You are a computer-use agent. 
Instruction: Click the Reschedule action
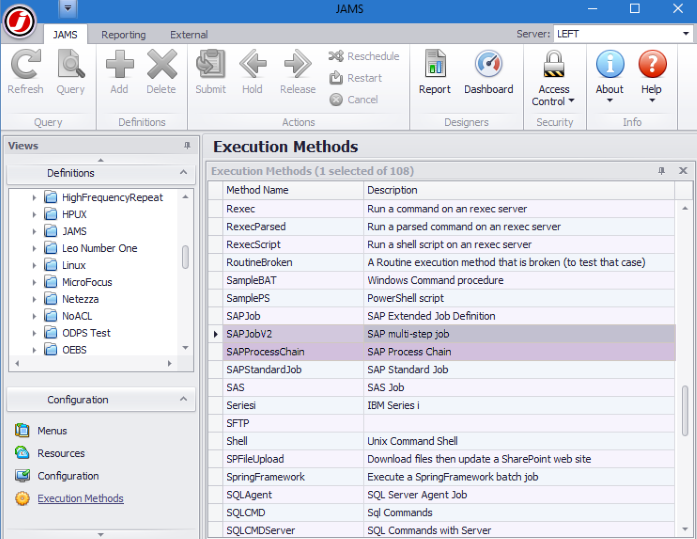(x=364, y=56)
